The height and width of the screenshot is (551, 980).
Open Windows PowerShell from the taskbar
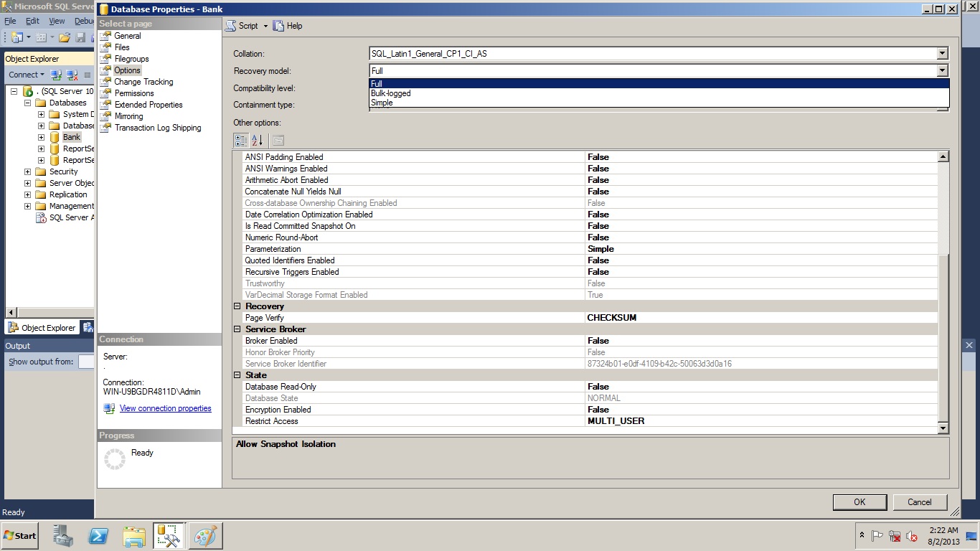point(98,536)
